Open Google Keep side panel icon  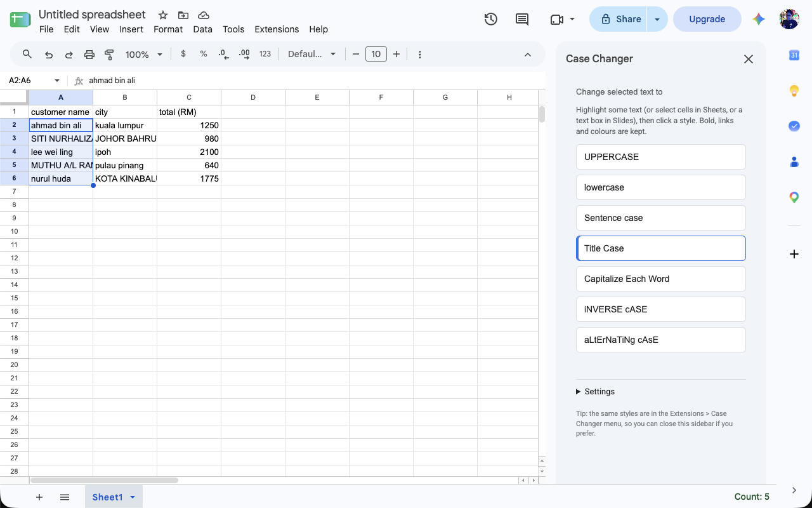(794, 91)
